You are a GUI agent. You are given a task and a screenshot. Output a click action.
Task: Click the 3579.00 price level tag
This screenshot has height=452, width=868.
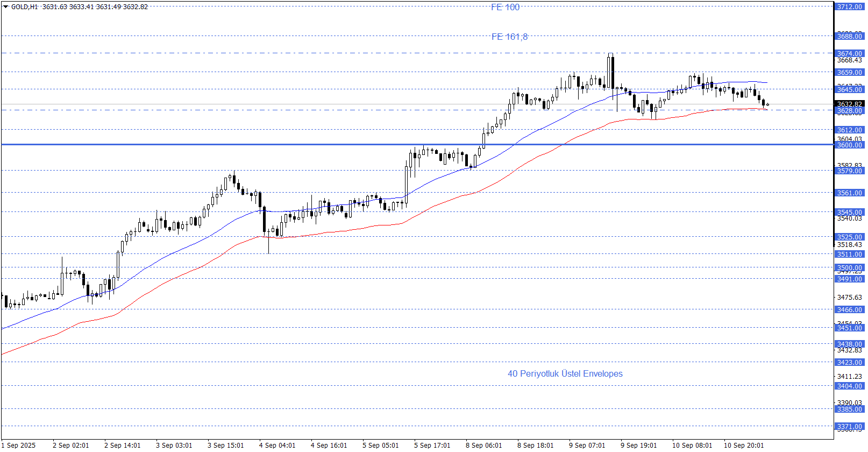point(849,171)
